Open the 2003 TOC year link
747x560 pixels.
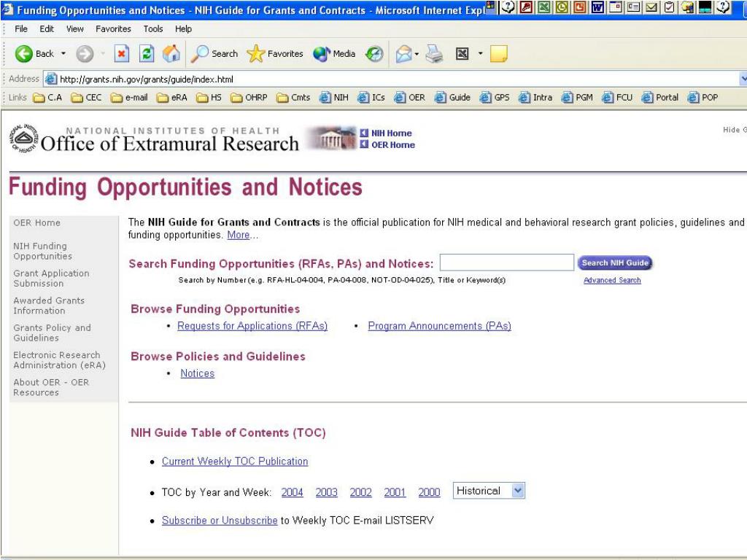pyautogui.click(x=326, y=492)
